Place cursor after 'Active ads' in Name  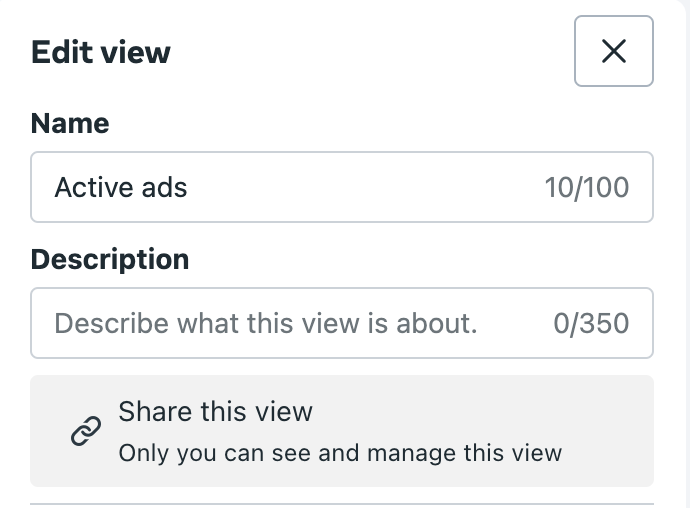click(189, 188)
